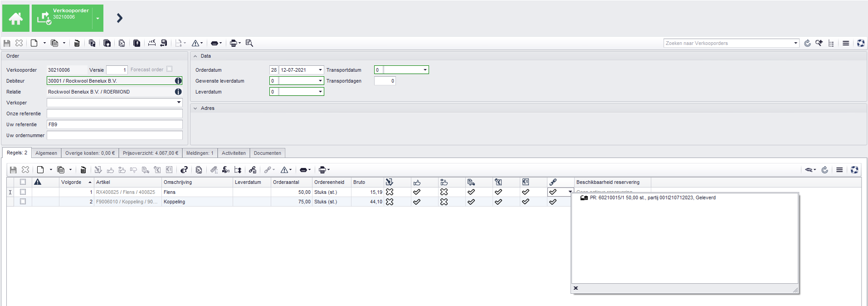868x306 pixels.
Task: Open the lines grid hamburger menu
Action: 839,170
